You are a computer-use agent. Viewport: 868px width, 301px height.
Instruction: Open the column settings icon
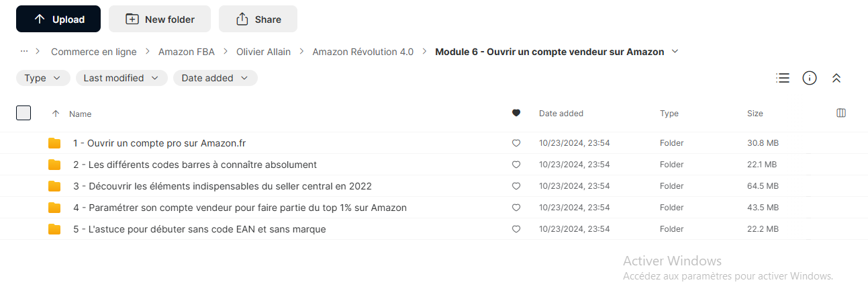point(841,113)
